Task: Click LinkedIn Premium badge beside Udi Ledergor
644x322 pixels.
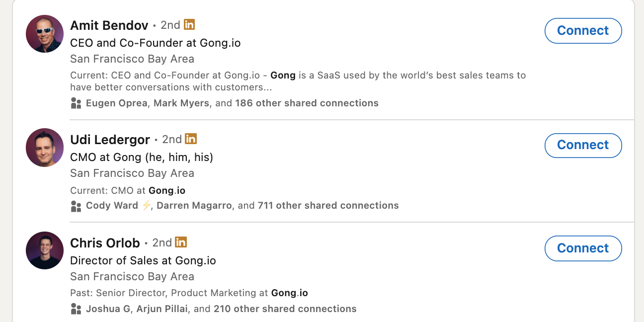Action: tap(191, 139)
